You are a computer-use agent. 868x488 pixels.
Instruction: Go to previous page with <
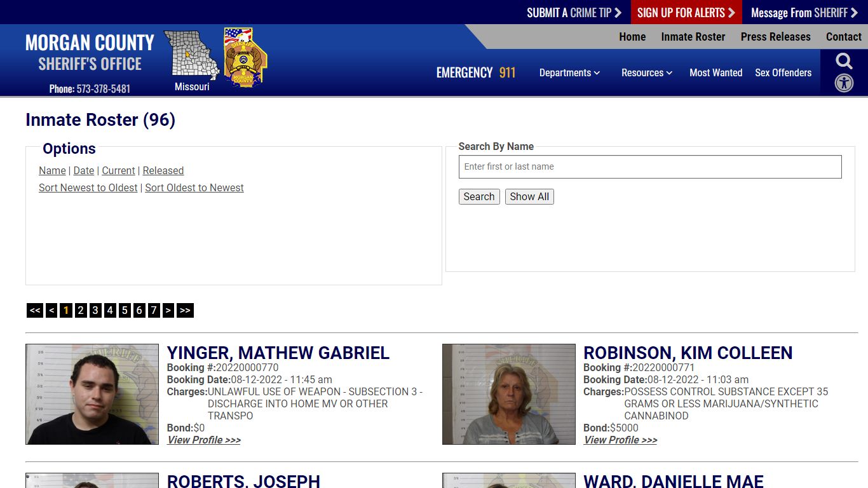[51, 310]
